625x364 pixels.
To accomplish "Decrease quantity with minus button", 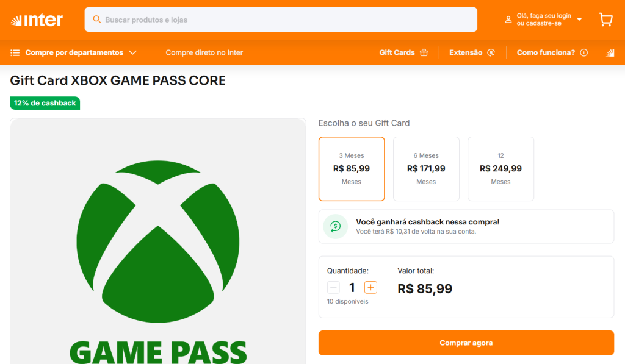I will pyautogui.click(x=333, y=287).
